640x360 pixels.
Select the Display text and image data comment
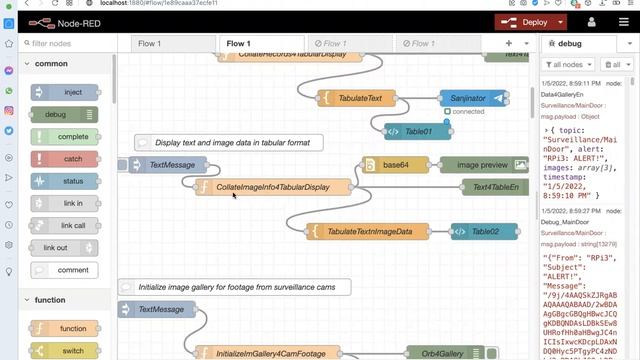pos(229,142)
